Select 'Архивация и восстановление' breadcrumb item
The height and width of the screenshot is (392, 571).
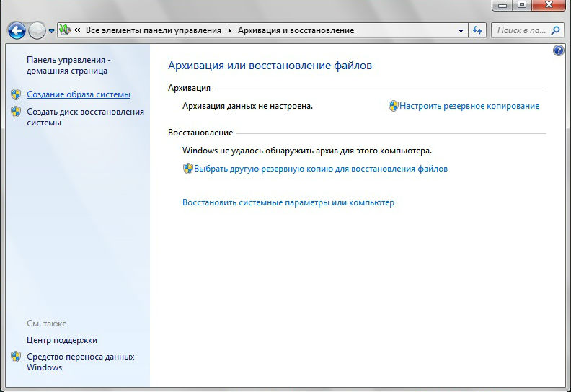[x=296, y=31]
